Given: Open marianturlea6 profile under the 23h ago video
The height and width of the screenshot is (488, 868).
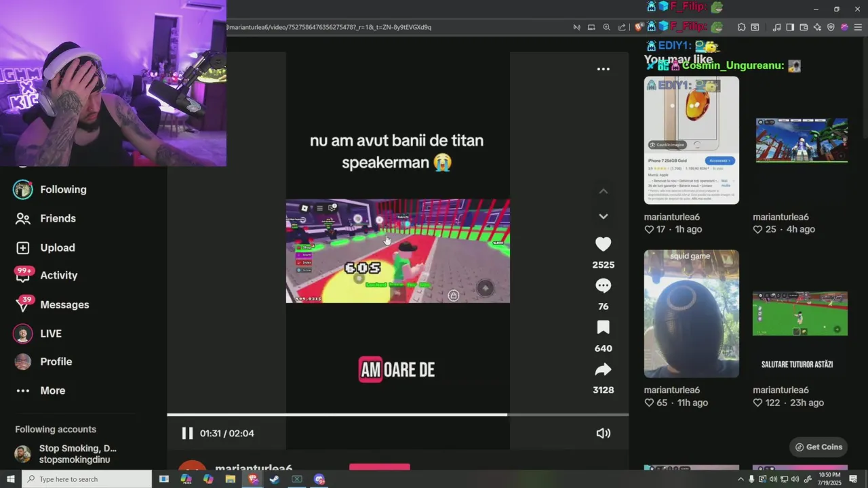Looking at the screenshot, I should click(x=781, y=390).
